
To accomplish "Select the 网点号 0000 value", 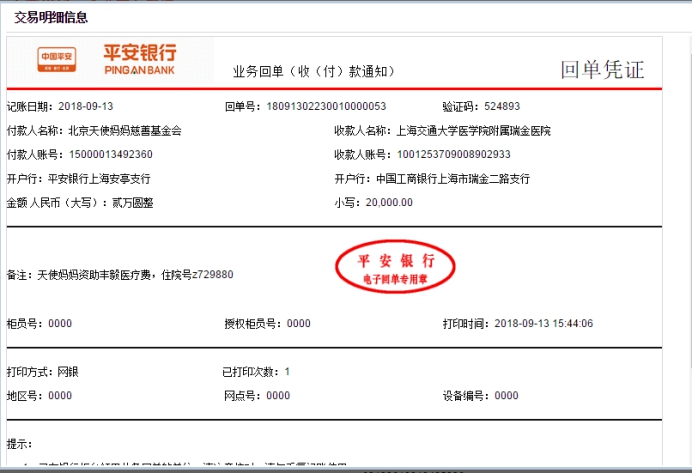I will pos(278,395).
